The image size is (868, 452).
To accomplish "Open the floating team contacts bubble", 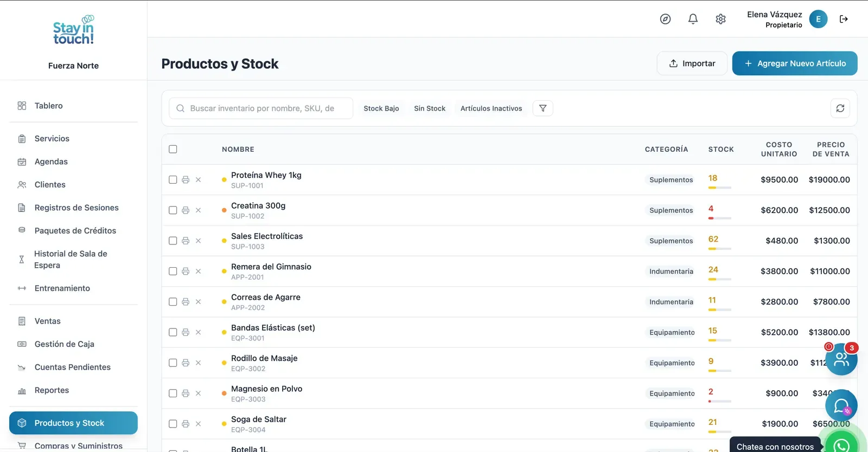I will point(841,359).
